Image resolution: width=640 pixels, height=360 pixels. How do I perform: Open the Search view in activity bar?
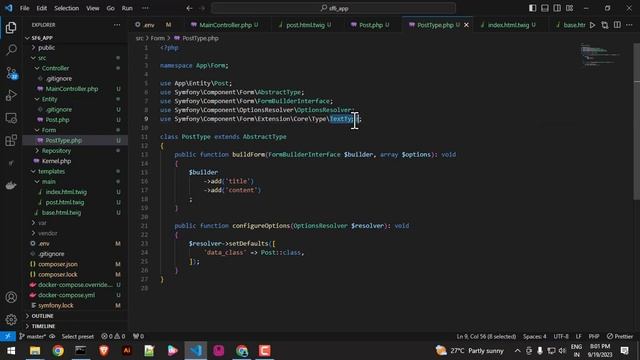tap(11, 50)
